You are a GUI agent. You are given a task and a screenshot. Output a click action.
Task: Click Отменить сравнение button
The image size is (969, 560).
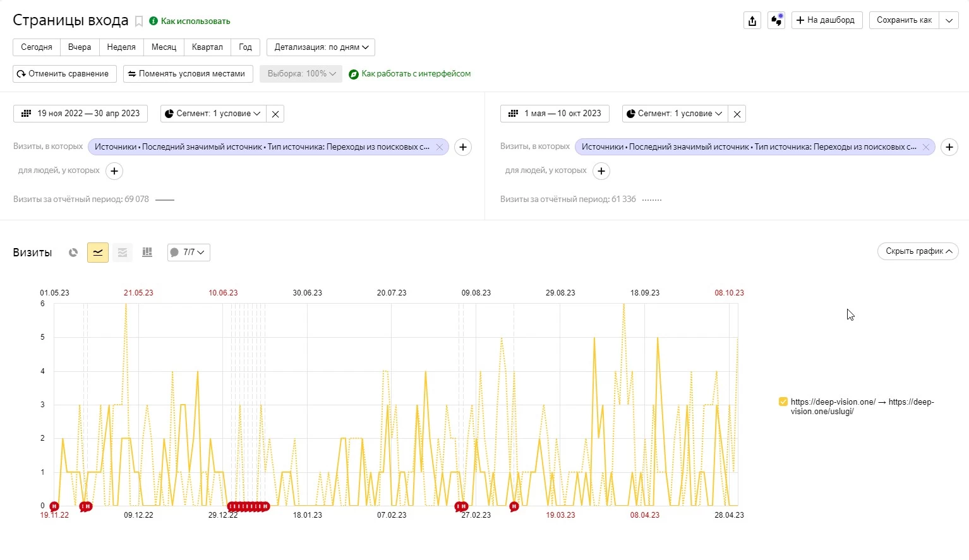coord(64,74)
